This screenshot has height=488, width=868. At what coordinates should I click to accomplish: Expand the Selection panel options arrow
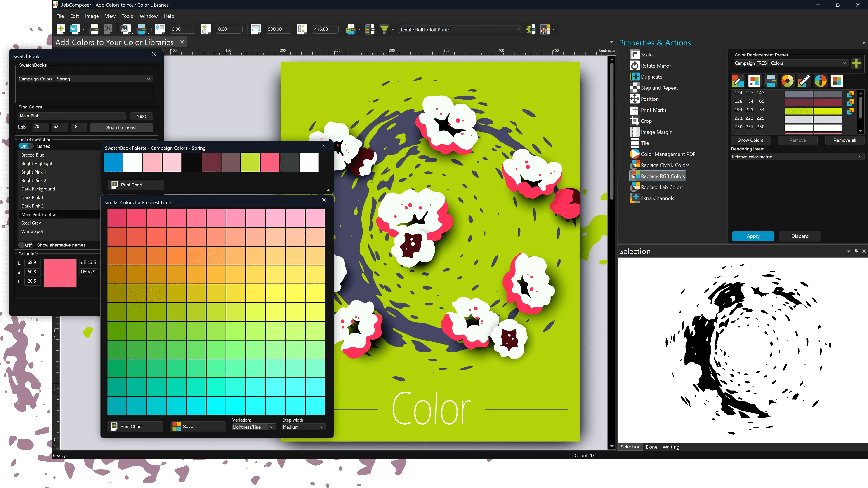(x=849, y=251)
